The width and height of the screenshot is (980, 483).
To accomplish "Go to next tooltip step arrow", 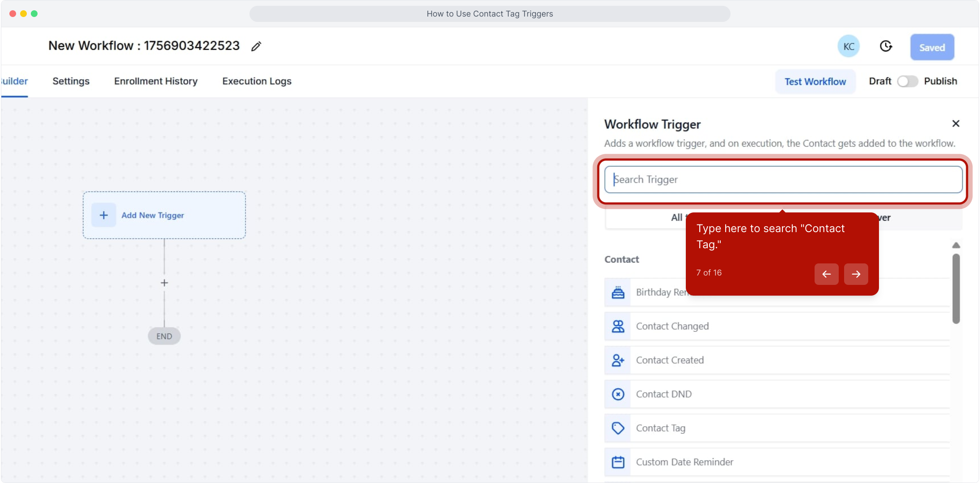I will click(x=856, y=274).
